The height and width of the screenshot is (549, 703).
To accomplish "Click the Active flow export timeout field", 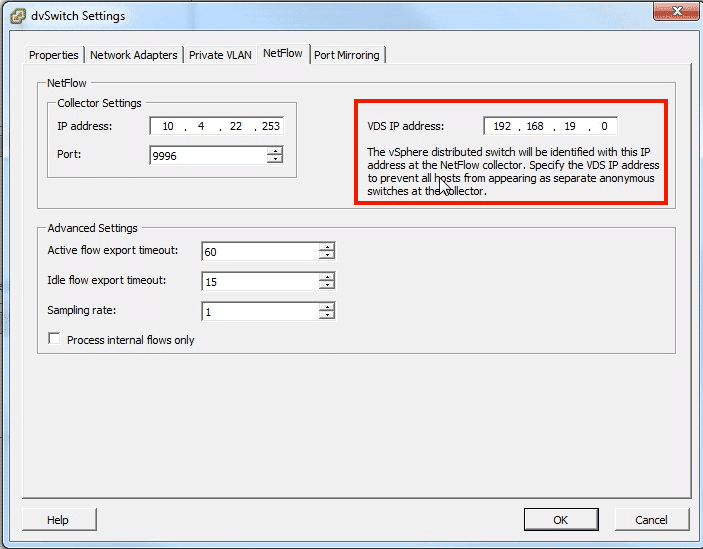I will click(x=261, y=251).
